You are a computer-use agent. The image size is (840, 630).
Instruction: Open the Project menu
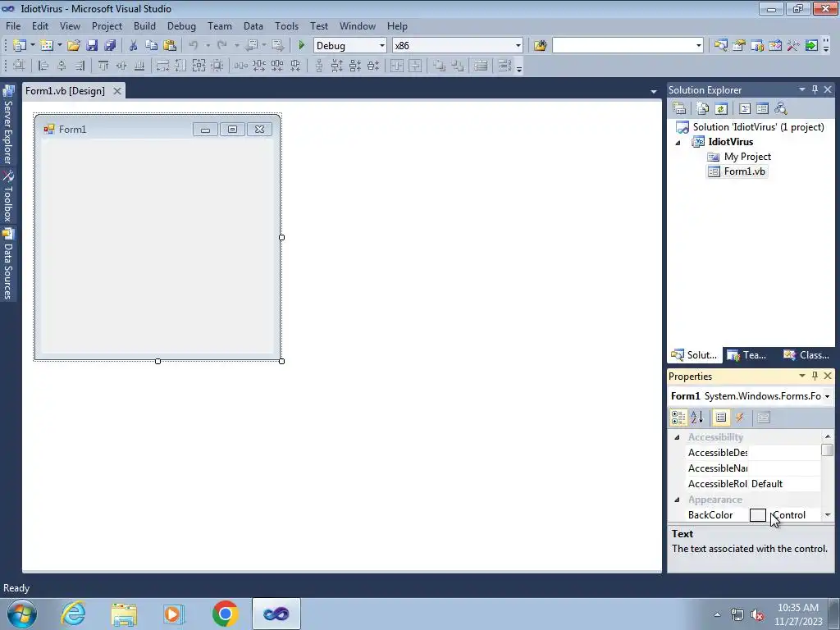[107, 25]
